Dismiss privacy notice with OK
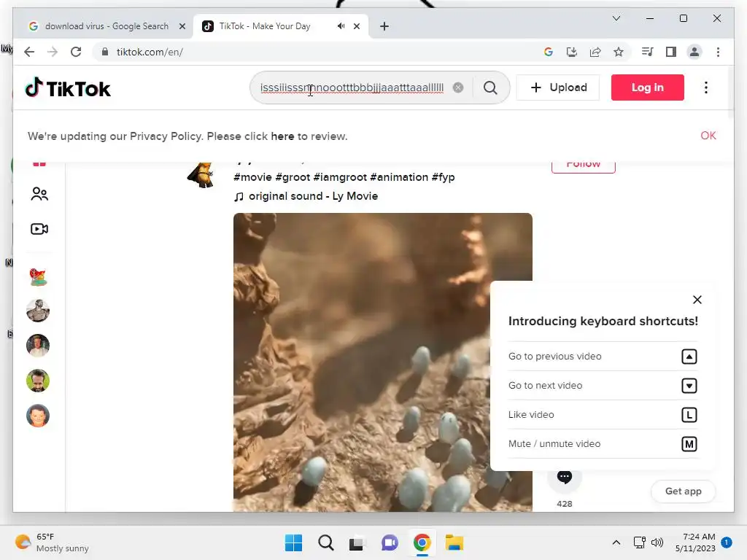 click(708, 136)
